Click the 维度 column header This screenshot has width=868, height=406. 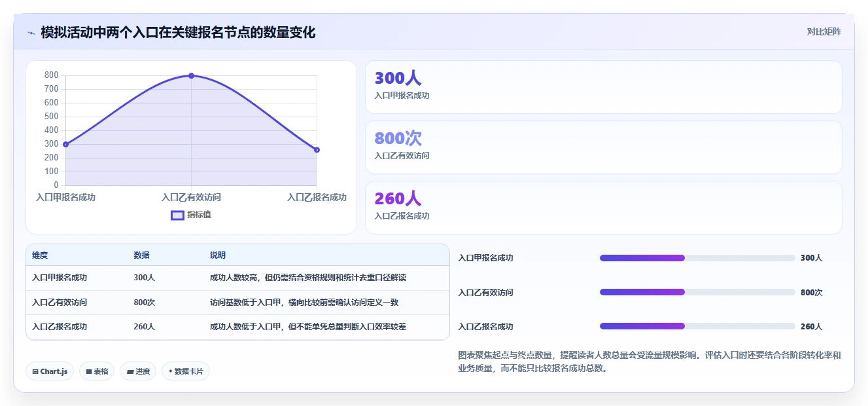[40, 255]
